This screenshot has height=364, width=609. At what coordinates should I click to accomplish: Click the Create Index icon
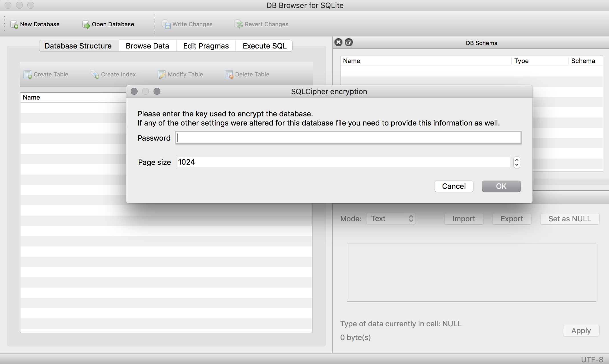point(95,74)
